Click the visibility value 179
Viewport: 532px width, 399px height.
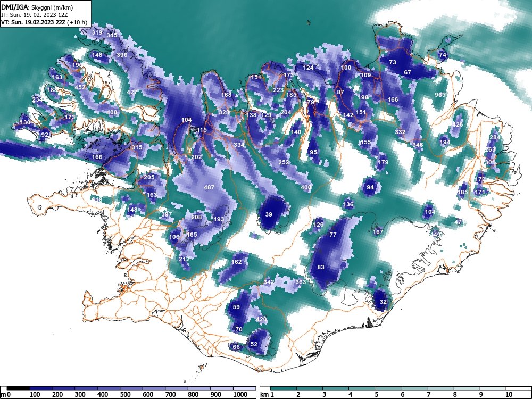pos(383,162)
